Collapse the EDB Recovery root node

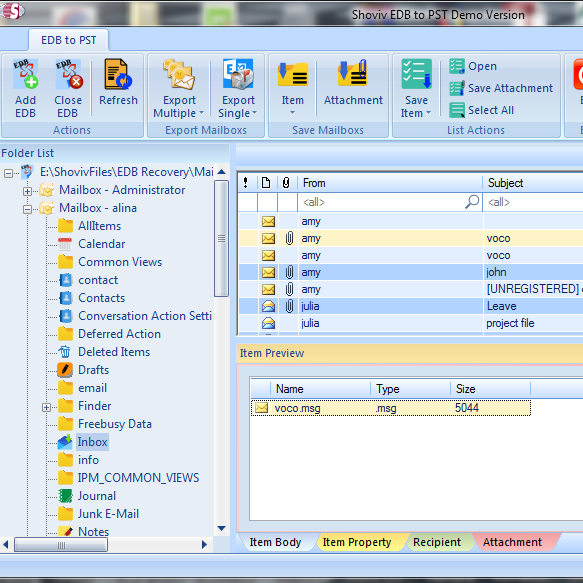click(8, 173)
